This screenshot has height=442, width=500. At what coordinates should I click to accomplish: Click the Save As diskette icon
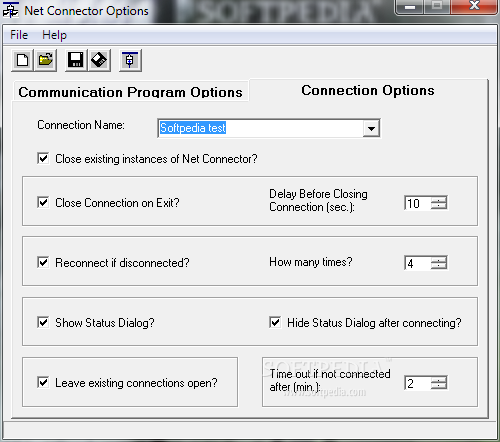pos(99,60)
